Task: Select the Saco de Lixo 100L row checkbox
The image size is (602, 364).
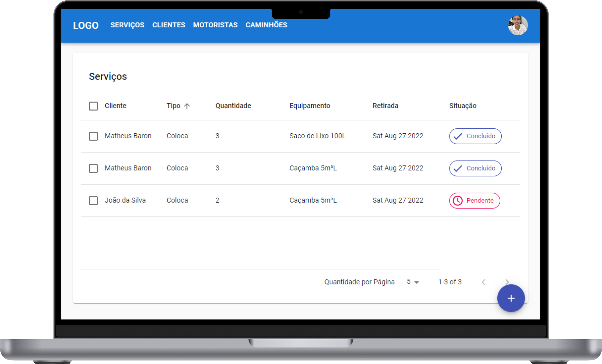Action: [x=93, y=136]
